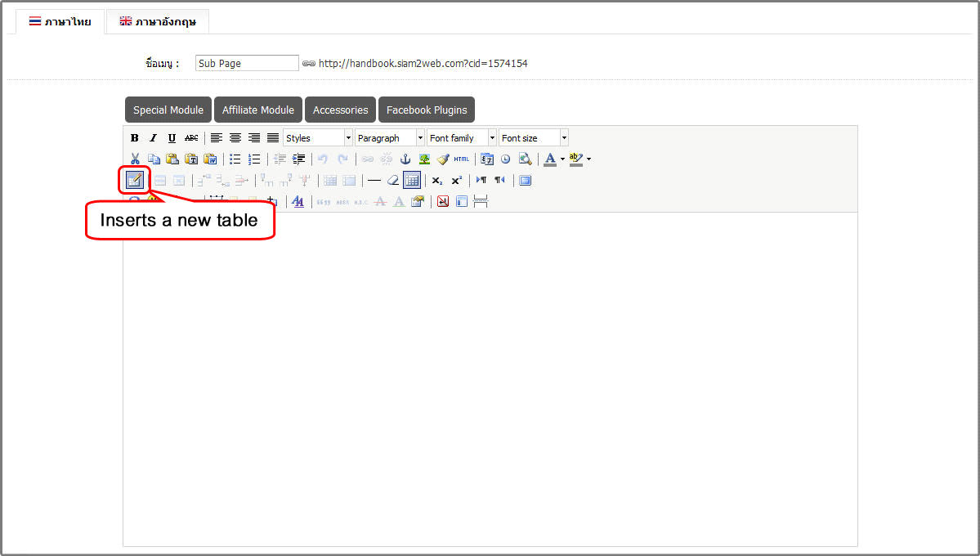Remove formatting with eraser icon
This screenshot has width=980, height=556.
[392, 180]
